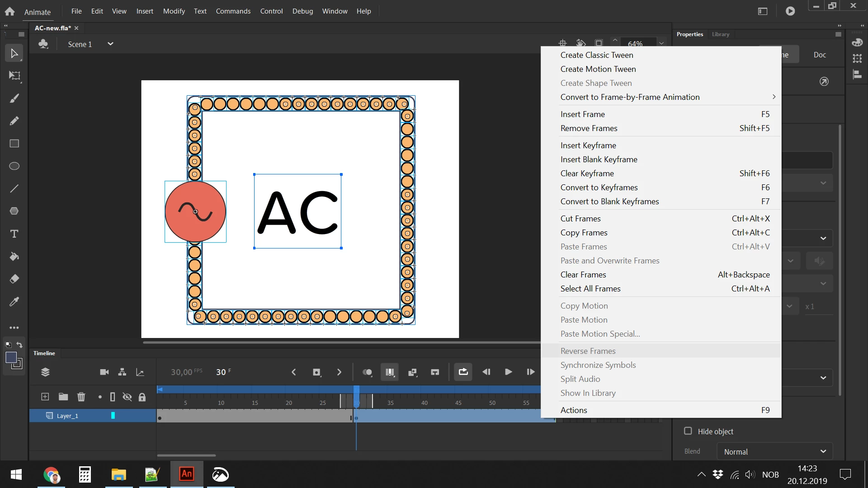Screen dimensions: 868x488
Task: Select the Text tool
Action: click(x=14, y=234)
